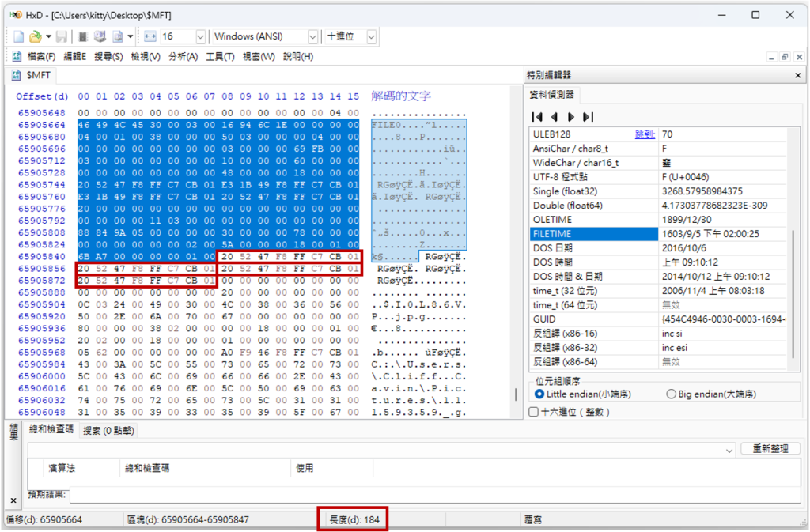Click the Open RAM chip icon
This screenshot has height=532, width=810.
[x=82, y=36]
